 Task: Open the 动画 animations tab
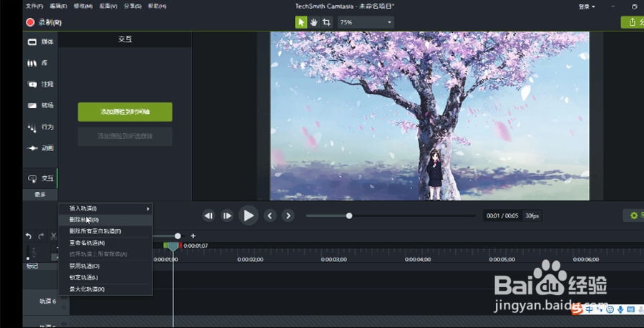pyautogui.click(x=41, y=148)
